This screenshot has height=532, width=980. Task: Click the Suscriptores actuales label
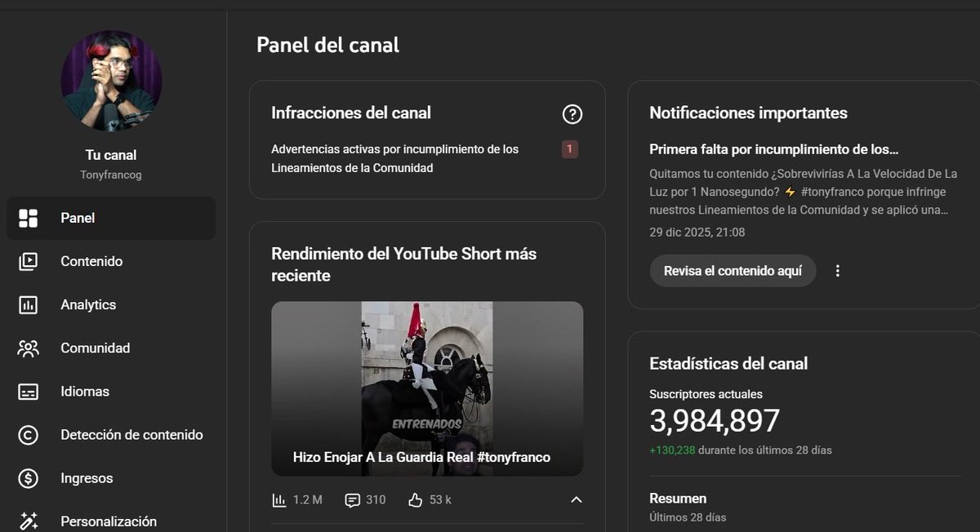[706, 394]
